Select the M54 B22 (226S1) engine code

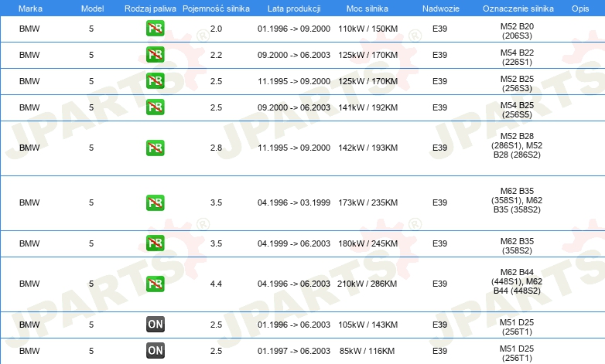(517, 57)
